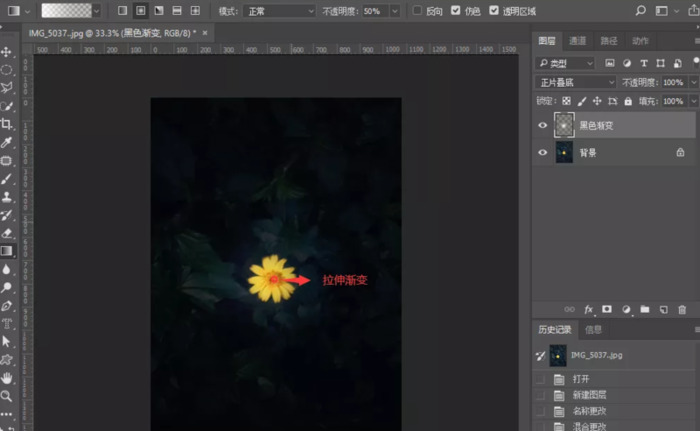700x431 pixels.
Task: Hide the 背景 layer with eye icon
Action: coord(542,152)
